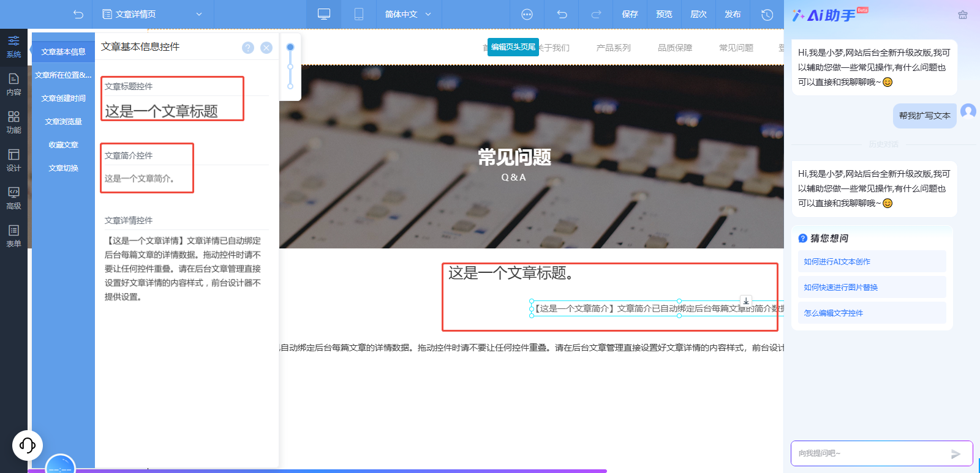Open the history clock icon
The image size is (980, 473).
[767, 14]
